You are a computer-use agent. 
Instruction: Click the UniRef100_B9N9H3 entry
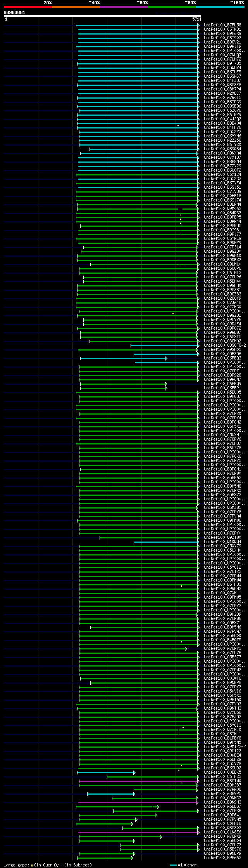click(x=222, y=802)
